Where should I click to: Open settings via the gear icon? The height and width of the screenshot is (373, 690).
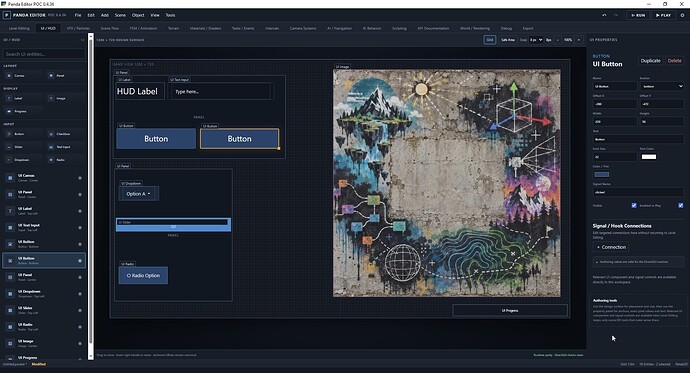tap(683, 15)
